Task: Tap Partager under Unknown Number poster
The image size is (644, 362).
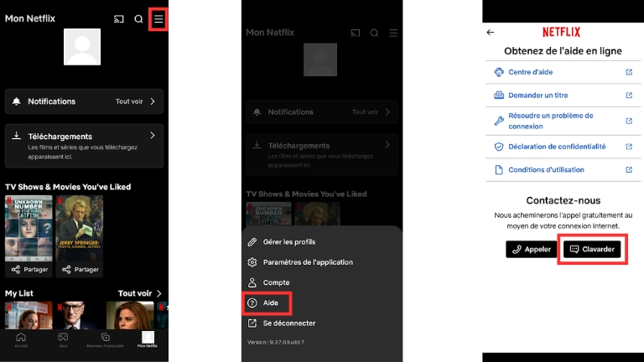Action: click(x=29, y=269)
